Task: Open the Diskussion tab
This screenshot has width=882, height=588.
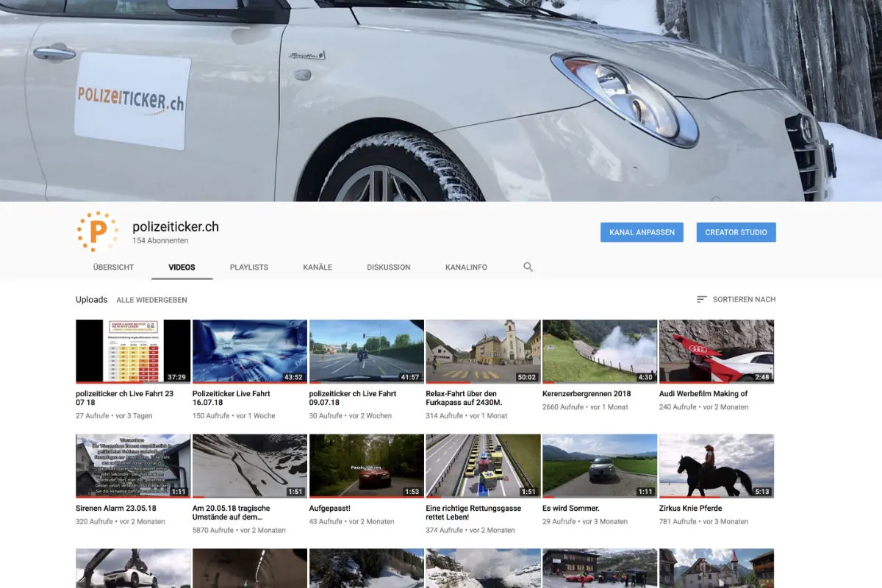Action: (389, 268)
